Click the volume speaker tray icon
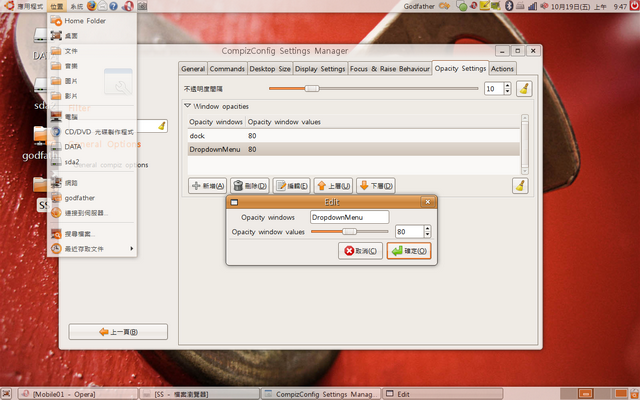 coord(544,6)
